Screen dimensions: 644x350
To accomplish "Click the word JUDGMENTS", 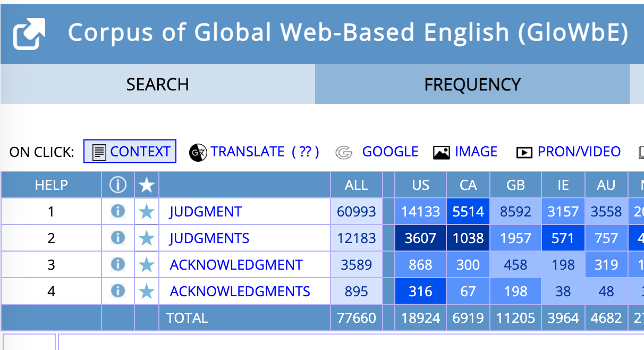I will point(209,238).
